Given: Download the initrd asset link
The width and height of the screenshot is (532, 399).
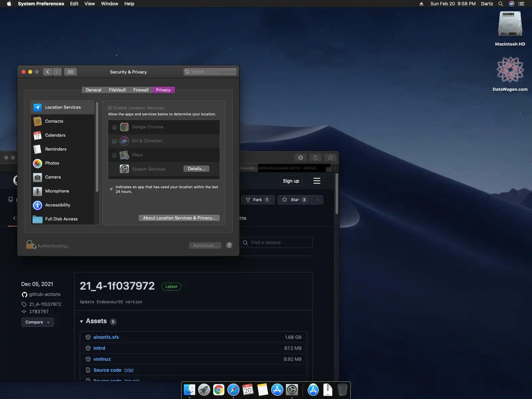Looking at the screenshot, I should pos(99,348).
